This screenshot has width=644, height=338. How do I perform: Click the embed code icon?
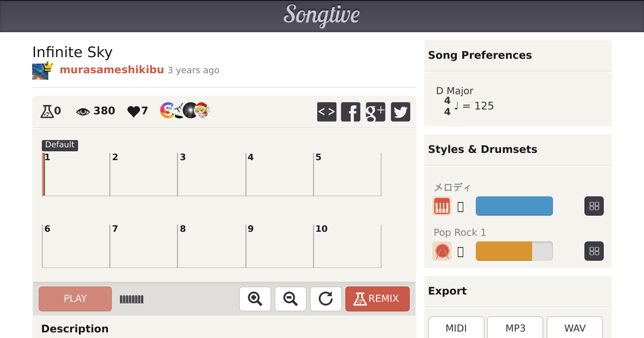click(x=326, y=112)
